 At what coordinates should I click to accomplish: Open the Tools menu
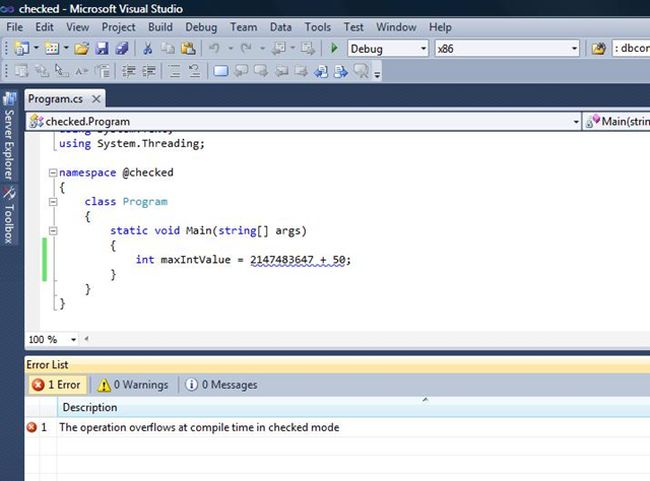coord(318,27)
